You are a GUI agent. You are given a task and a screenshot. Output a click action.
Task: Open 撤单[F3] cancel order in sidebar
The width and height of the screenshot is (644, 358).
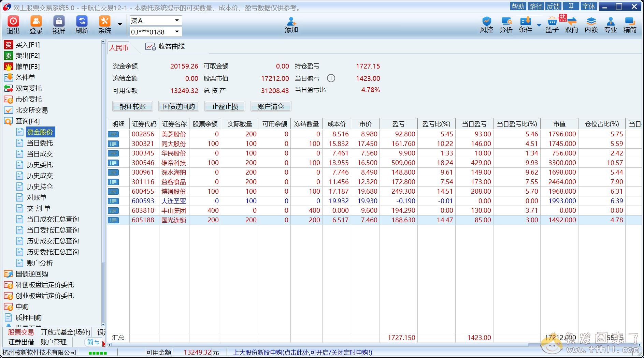click(x=22, y=66)
